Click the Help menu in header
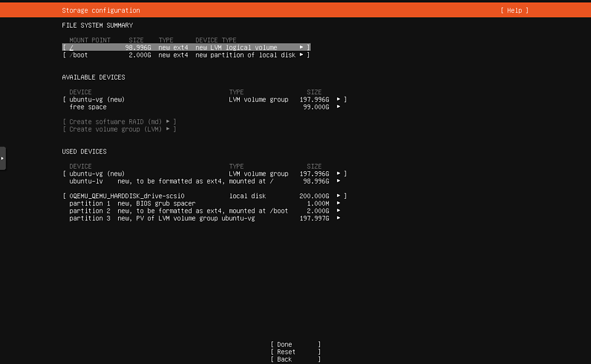Viewport: 591px width, 364px height. [515, 10]
